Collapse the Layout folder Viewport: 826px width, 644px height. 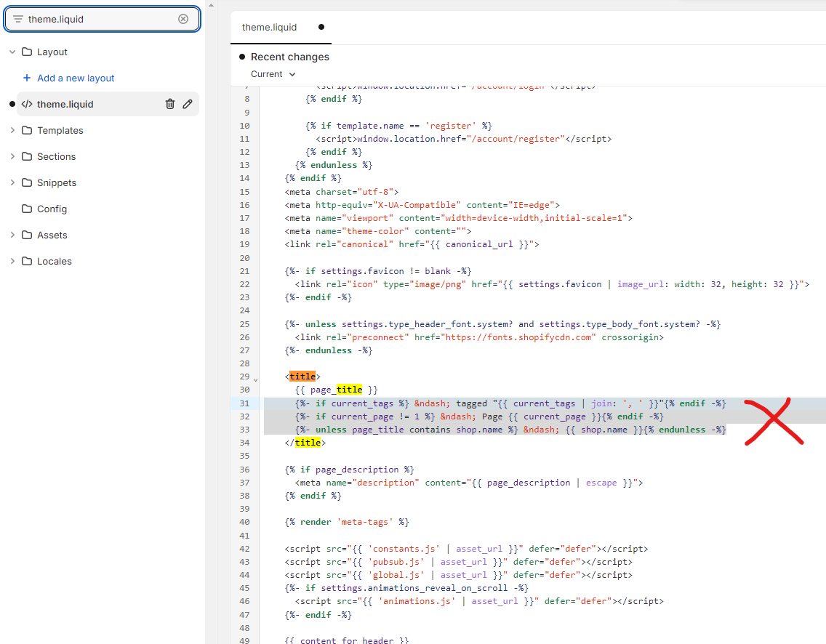coord(12,52)
